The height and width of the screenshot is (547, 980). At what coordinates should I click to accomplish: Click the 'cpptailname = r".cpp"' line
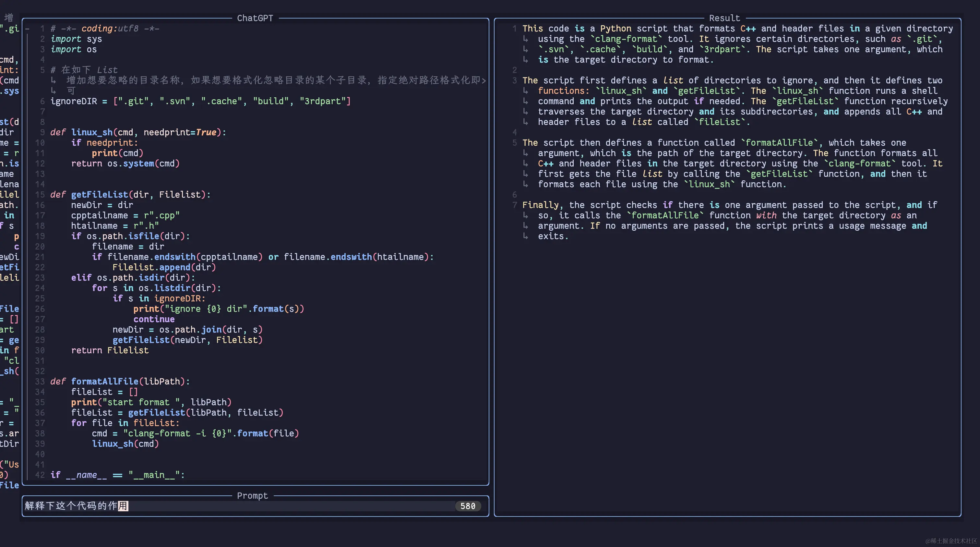pos(125,215)
